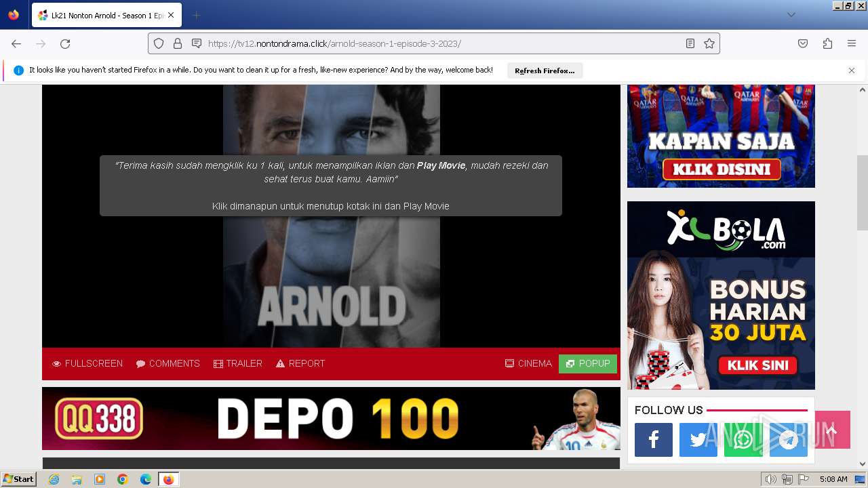The width and height of the screenshot is (868, 488).
Task: Click the Arnold poster in the video player
Action: pyautogui.click(x=332, y=216)
